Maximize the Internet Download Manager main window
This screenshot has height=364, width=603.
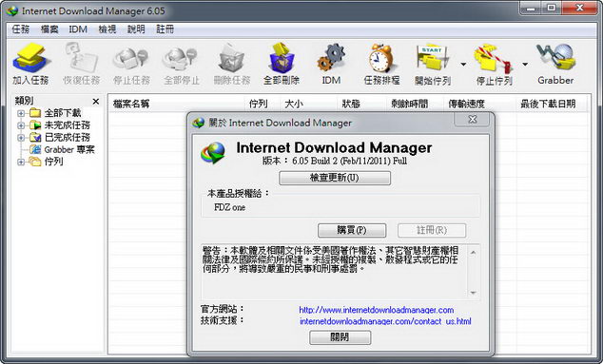click(552, 8)
